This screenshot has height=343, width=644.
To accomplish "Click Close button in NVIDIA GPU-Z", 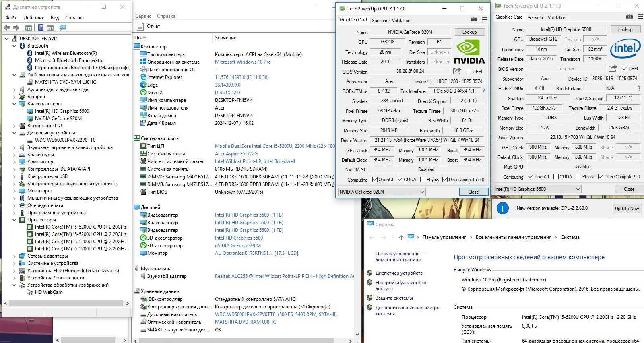I will [473, 192].
